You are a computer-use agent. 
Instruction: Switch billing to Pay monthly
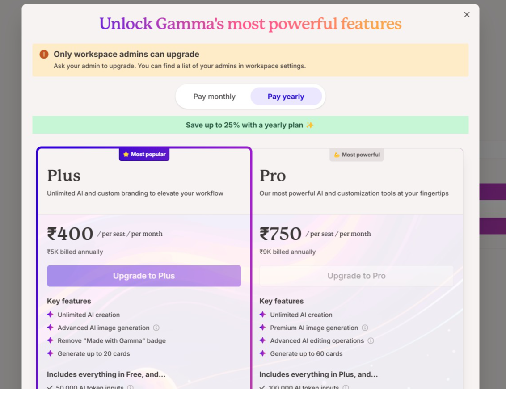(214, 97)
